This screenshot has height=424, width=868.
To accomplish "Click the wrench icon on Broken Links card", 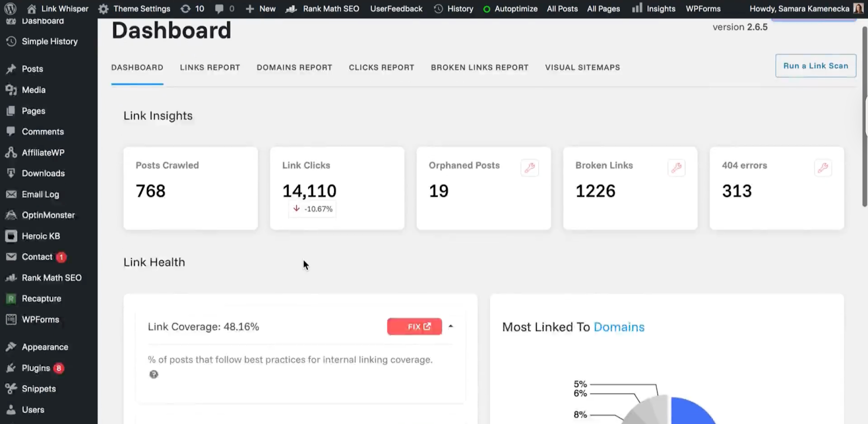I will (676, 168).
